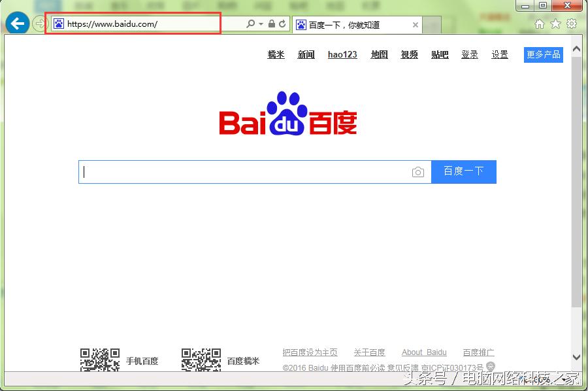The height and width of the screenshot is (391, 588).
Task: Scan the 手机百度 QR code thumbnail
Action: [99, 359]
